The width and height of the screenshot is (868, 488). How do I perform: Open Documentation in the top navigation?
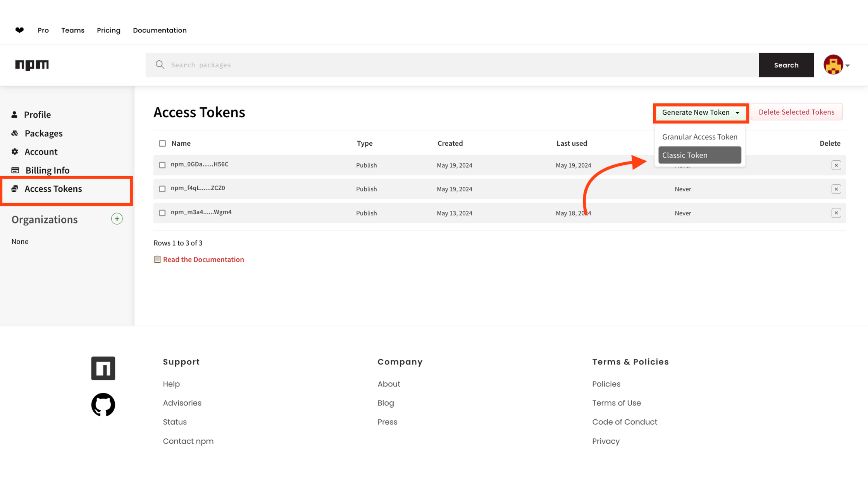click(x=160, y=30)
